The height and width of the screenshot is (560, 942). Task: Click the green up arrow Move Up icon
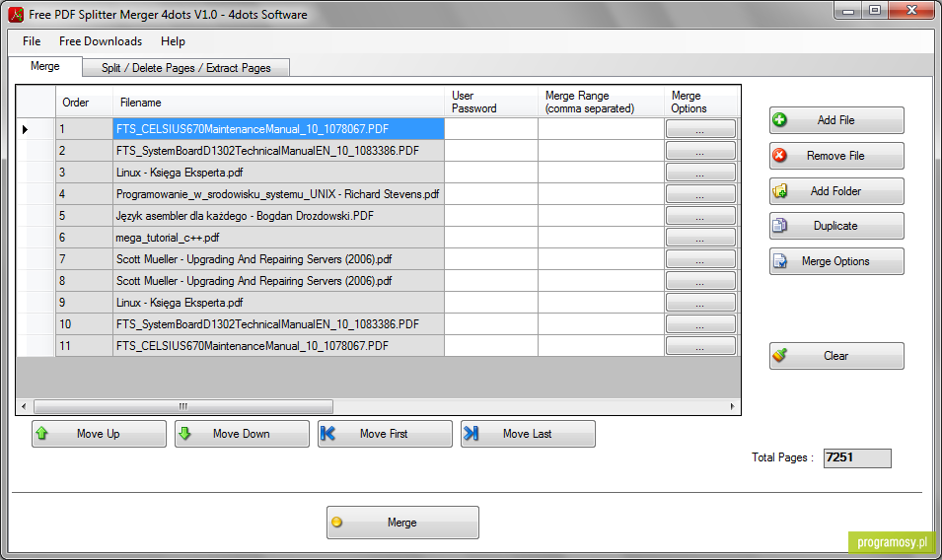42,434
